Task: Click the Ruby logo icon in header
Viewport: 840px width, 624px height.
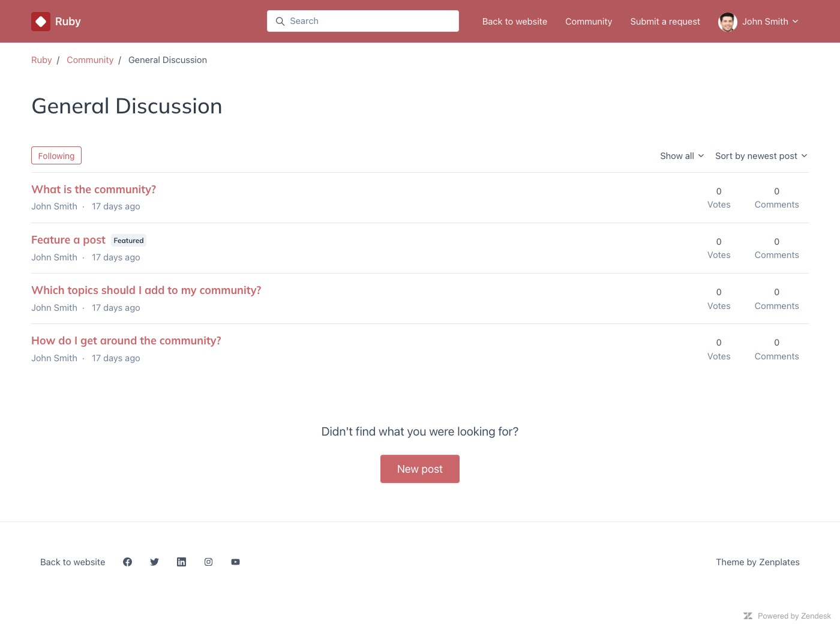Action: [x=41, y=22]
